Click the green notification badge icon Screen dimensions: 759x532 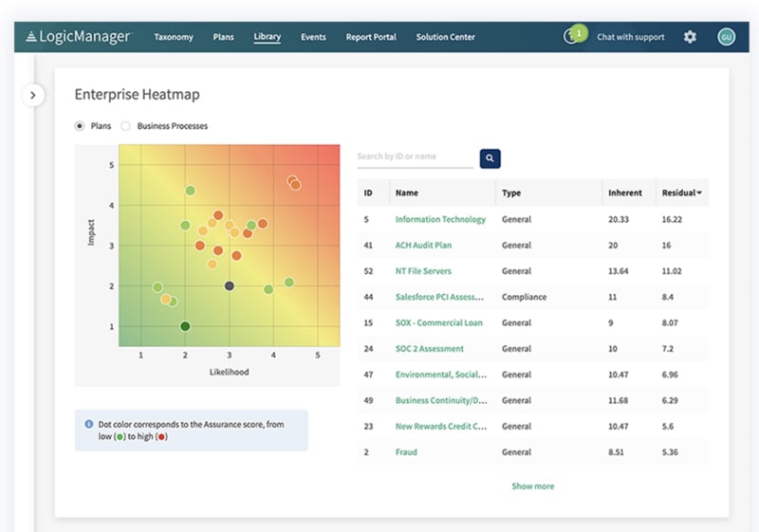578,33
